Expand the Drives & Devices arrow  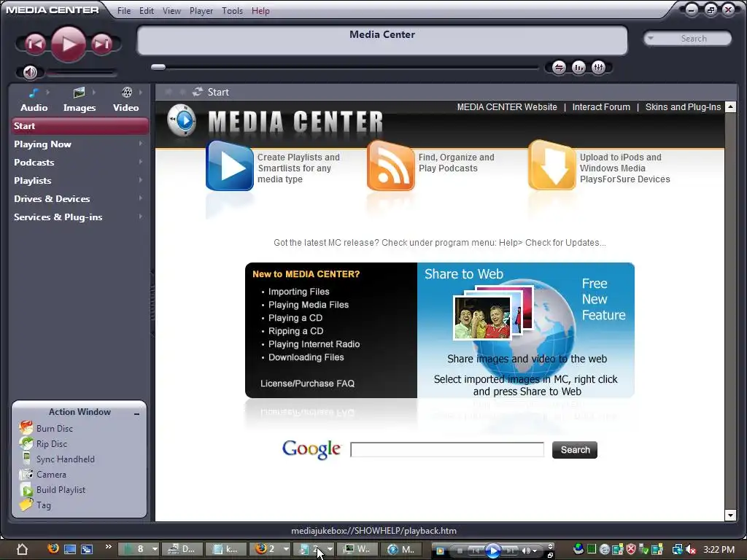pyautogui.click(x=141, y=198)
